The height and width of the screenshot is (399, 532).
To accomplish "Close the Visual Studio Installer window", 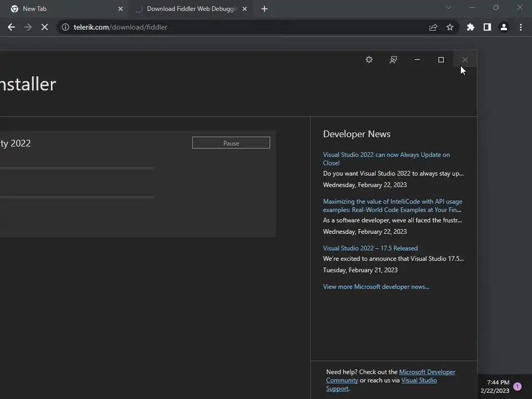I will point(465,60).
